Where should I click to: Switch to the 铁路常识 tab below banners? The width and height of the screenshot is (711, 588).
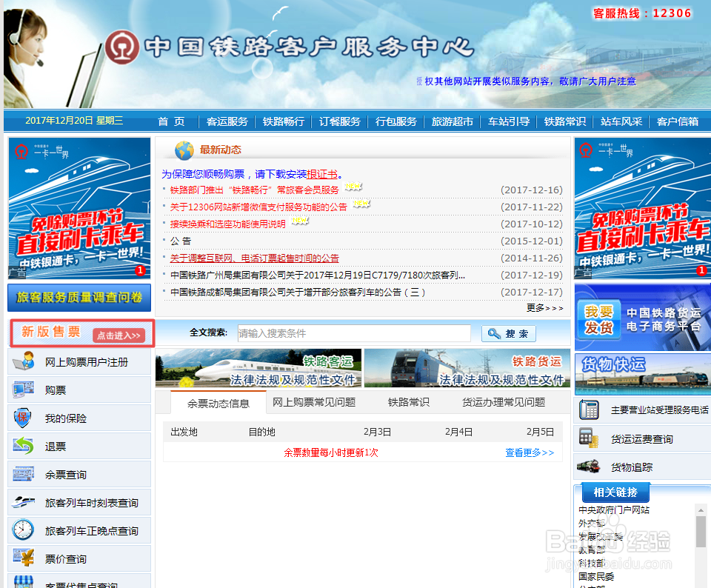click(409, 402)
